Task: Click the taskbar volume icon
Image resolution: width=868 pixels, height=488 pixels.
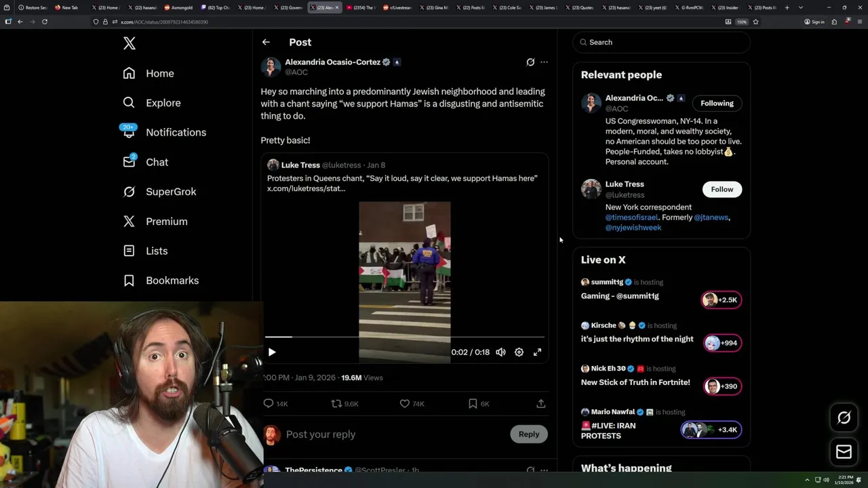Action: click(826, 480)
